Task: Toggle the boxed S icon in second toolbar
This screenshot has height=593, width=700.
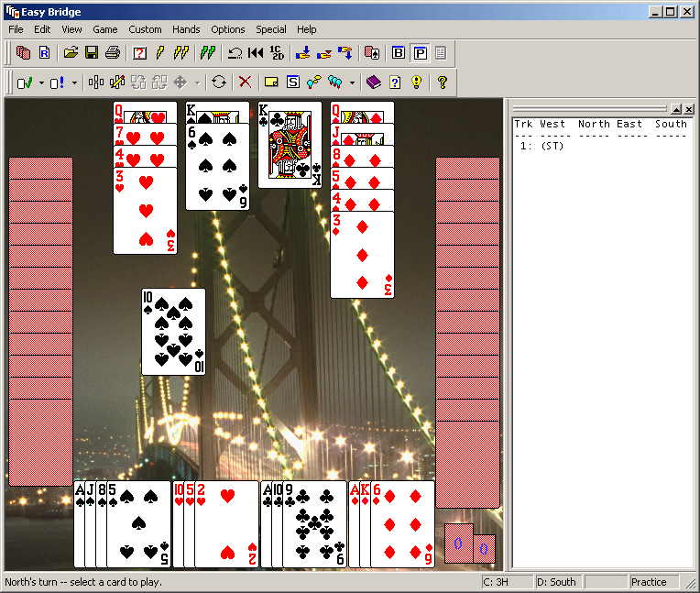Action: coord(292,82)
